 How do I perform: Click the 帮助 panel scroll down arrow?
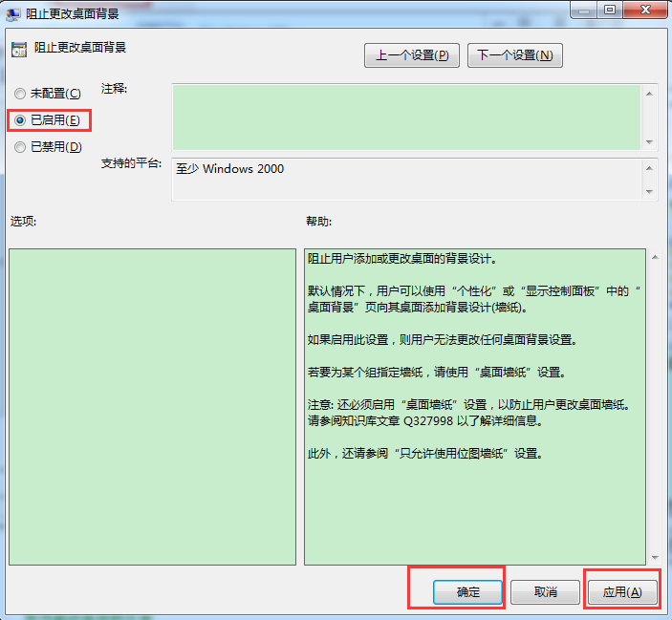tap(654, 557)
